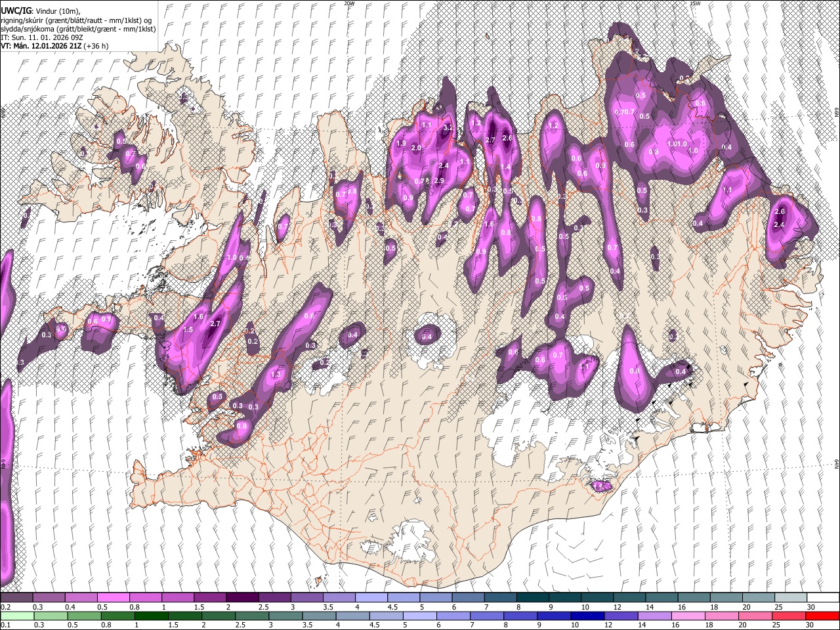Click the 'rigning/skúrir (grænt/blátt/rautt' legend line

tap(77, 20)
